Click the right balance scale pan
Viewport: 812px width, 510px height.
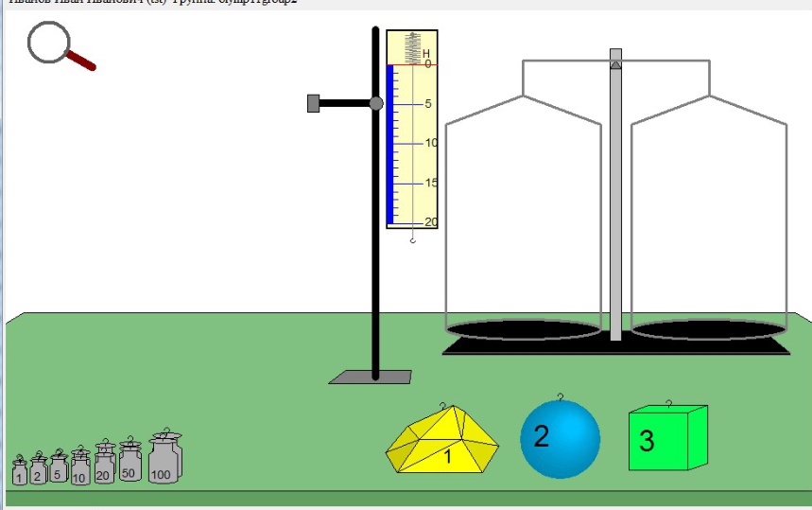709,329
